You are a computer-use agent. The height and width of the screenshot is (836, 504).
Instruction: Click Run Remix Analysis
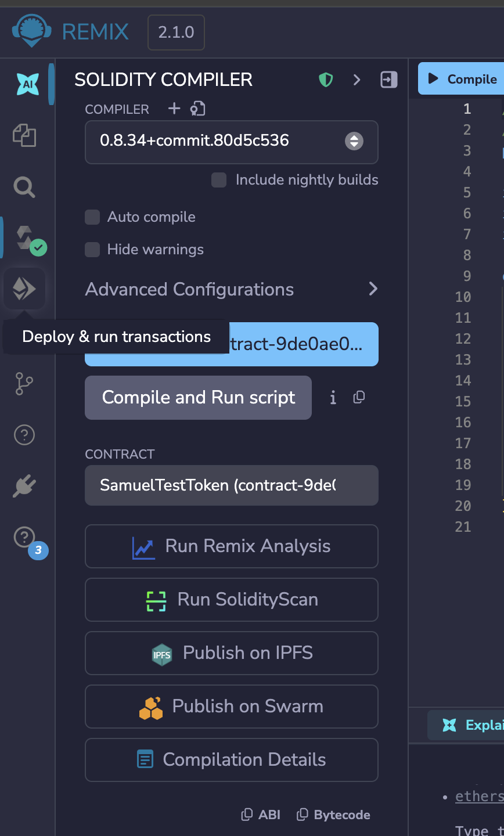232,546
